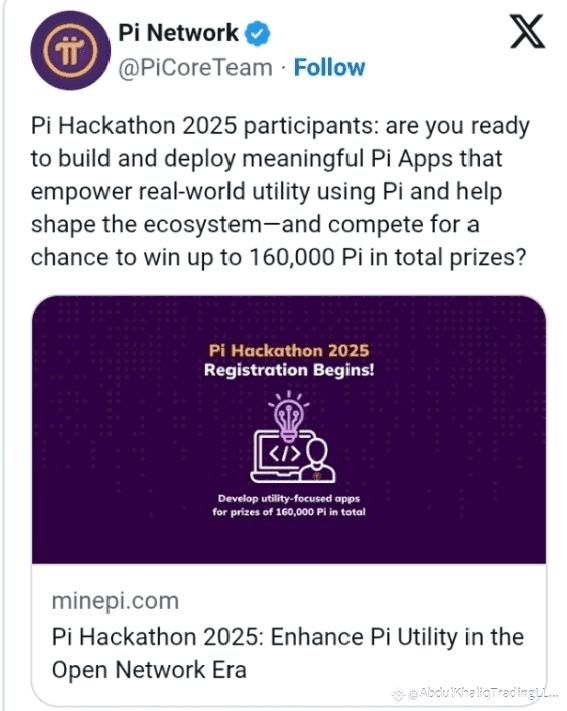567x711 pixels.
Task: Open the minepi.com domain link
Action: (115, 601)
